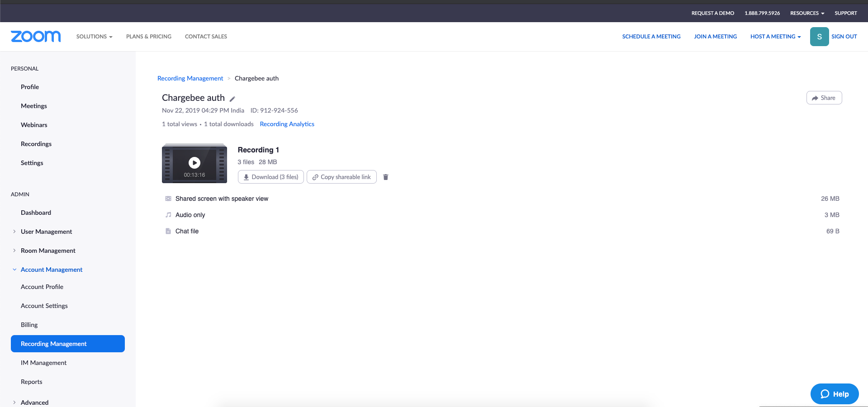Click the Share button
The height and width of the screenshot is (407, 868).
[x=824, y=98]
